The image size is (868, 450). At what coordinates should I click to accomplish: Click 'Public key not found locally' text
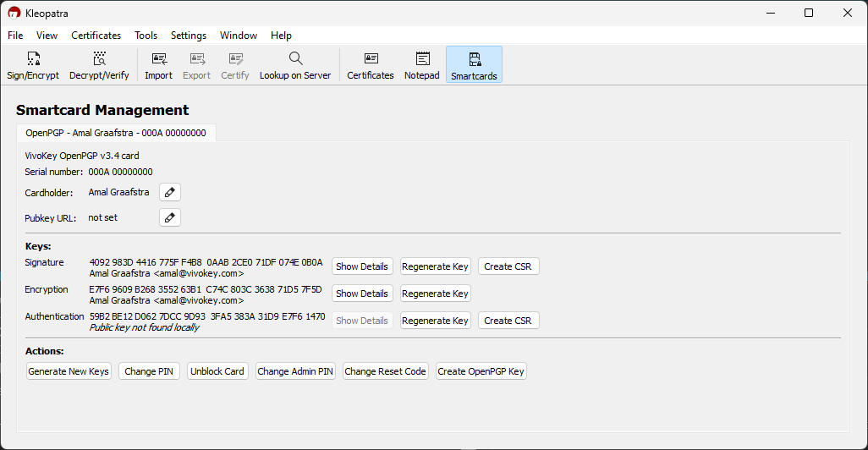145,327
